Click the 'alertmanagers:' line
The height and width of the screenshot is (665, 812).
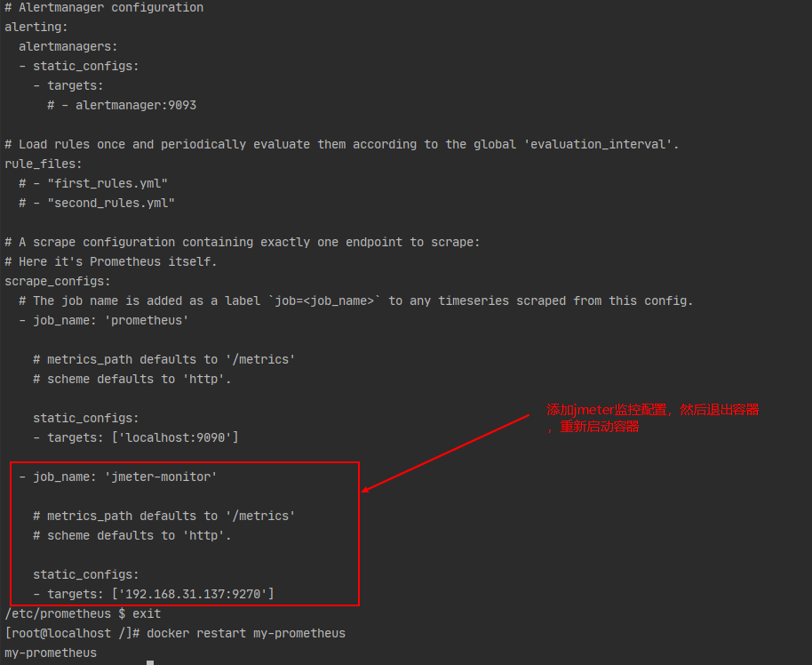click(68, 46)
